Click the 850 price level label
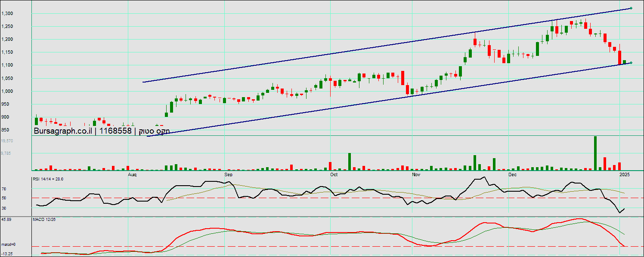 point(6,130)
